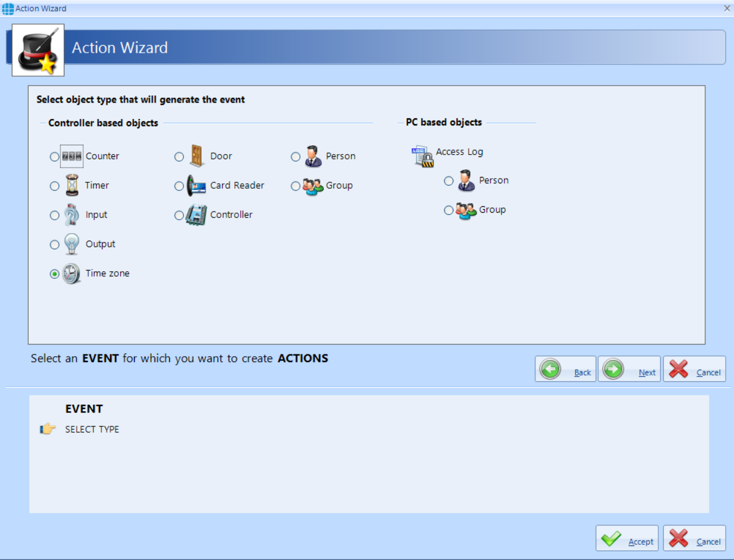734x560 pixels.
Task: Select the Door radio button
Action: point(179,156)
